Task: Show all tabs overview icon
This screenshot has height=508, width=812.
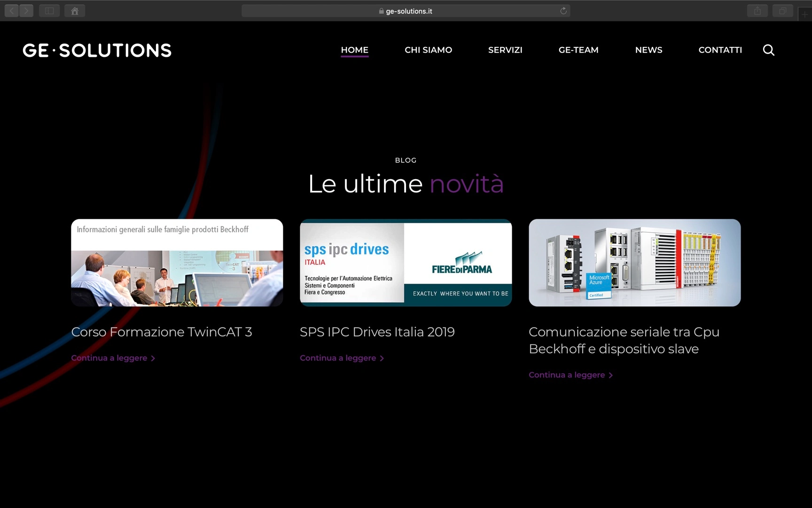Action: coord(783,11)
